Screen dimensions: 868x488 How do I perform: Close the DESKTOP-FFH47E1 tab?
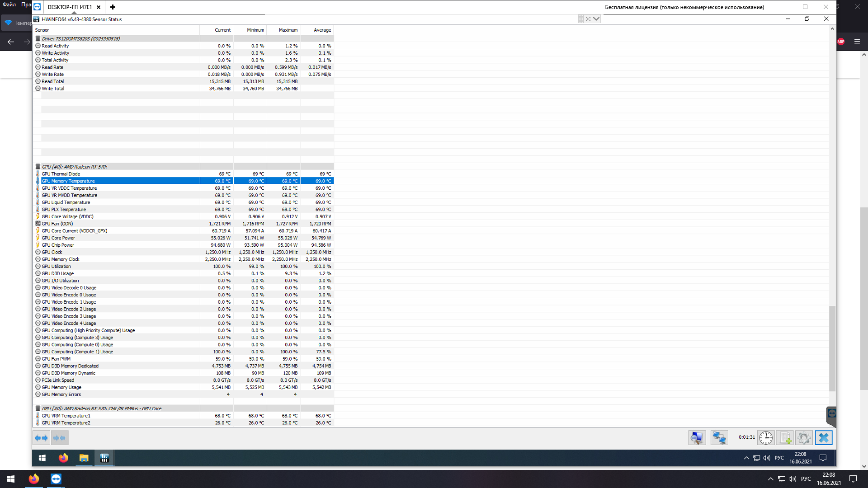click(x=99, y=7)
